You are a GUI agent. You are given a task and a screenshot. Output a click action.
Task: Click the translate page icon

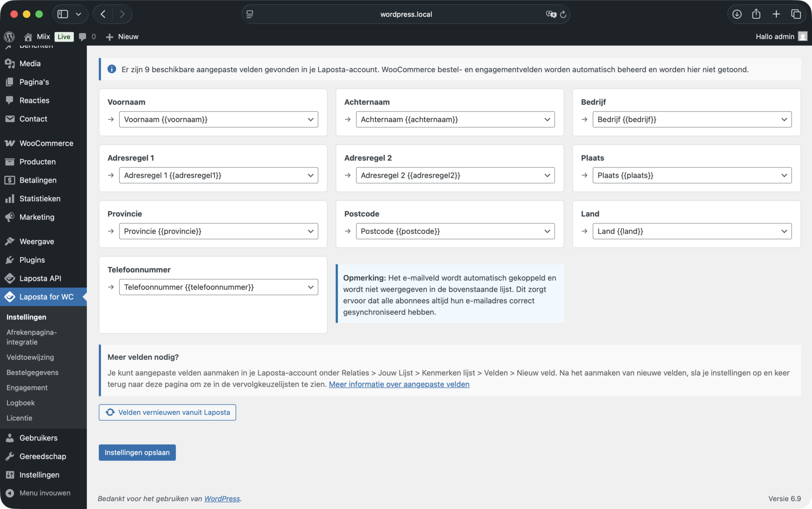click(551, 14)
